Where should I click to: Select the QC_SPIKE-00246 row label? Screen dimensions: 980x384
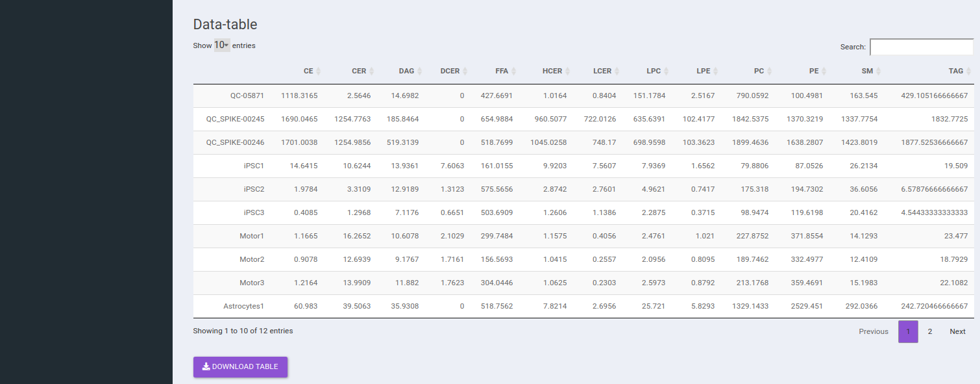pos(235,142)
